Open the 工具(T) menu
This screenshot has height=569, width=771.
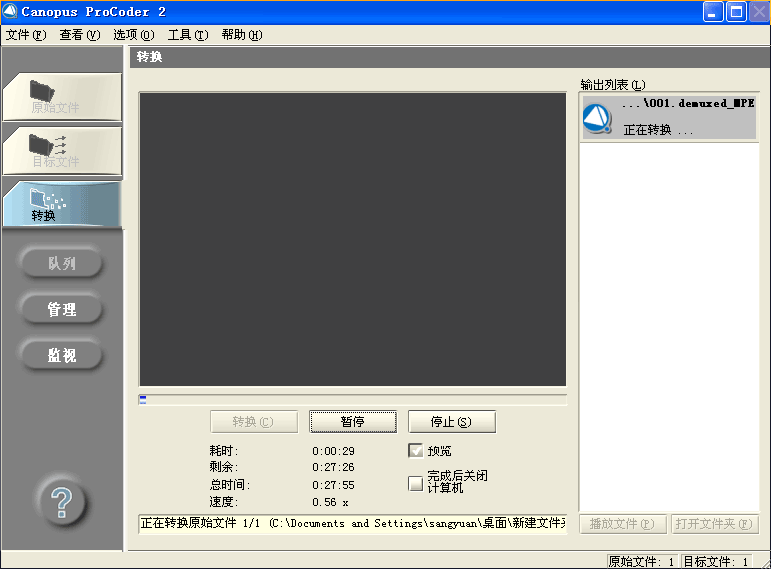pos(188,35)
